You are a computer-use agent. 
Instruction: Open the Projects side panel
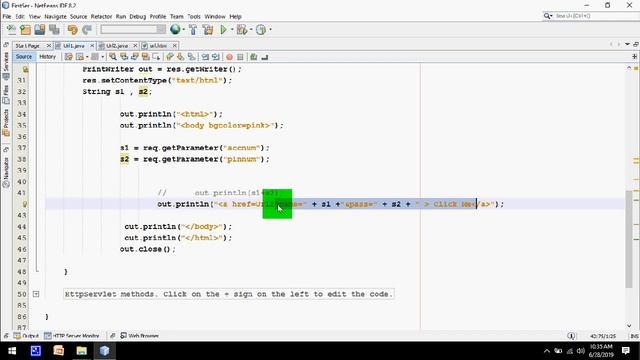point(6,122)
